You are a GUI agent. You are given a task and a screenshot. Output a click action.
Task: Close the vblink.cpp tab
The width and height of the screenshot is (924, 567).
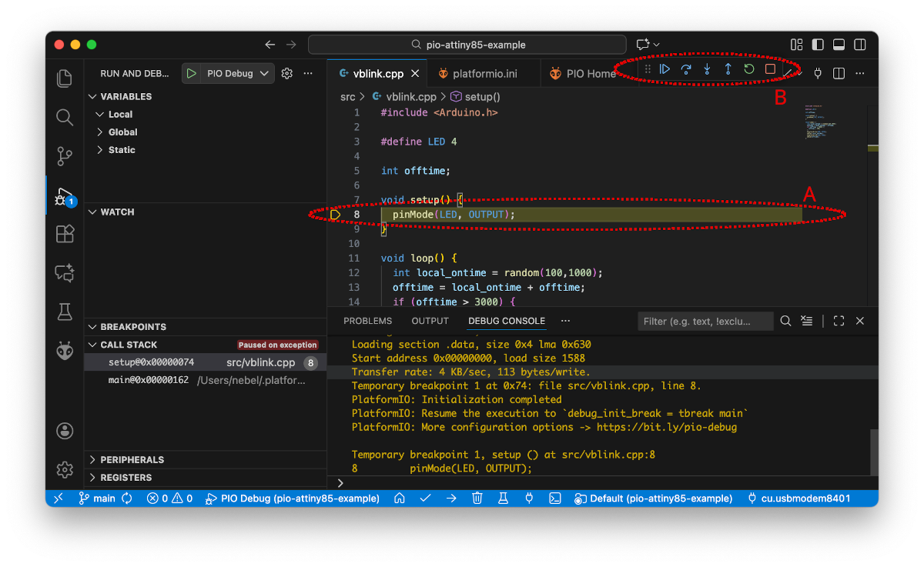tap(415, 74)
